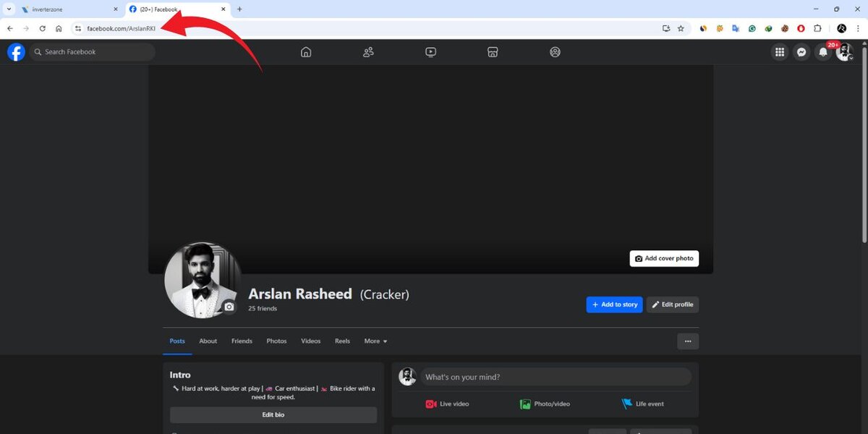Click the browser home button
Viewport: 868px width, 434px height.
59,29
